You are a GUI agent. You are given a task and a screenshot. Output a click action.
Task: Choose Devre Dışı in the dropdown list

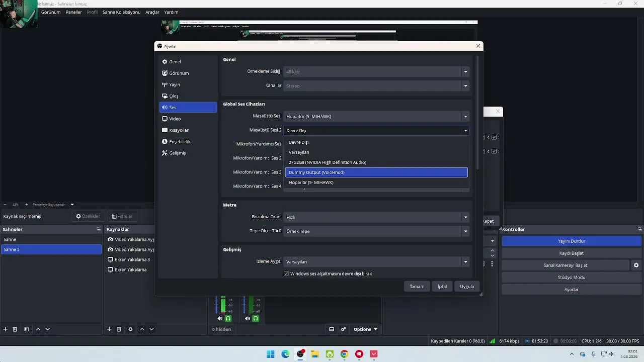[x=376, y=142]
